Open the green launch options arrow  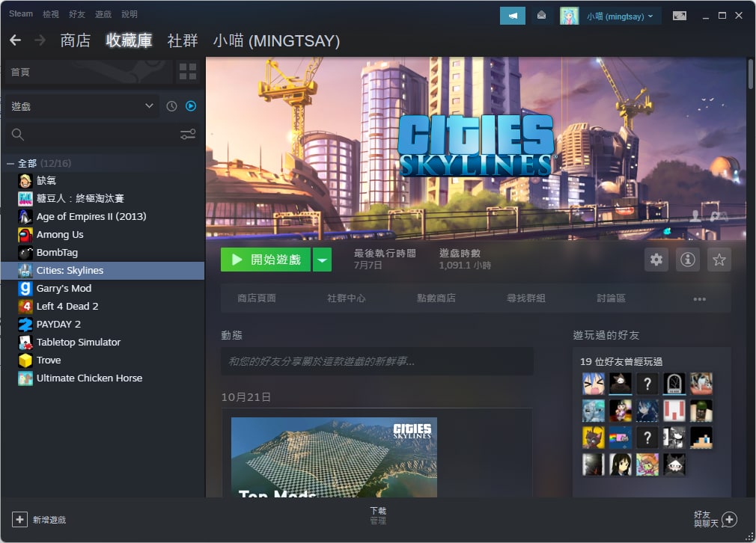322,260
